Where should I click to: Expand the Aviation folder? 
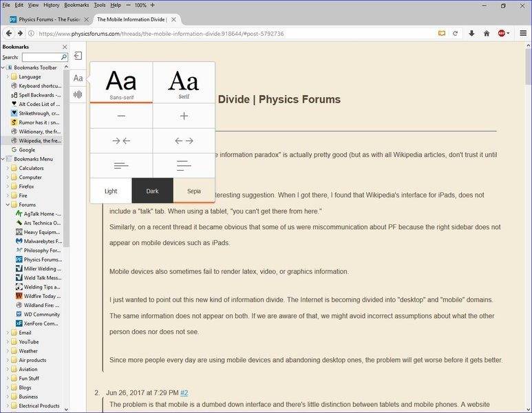pyautogui.click(x=8, y=369)
